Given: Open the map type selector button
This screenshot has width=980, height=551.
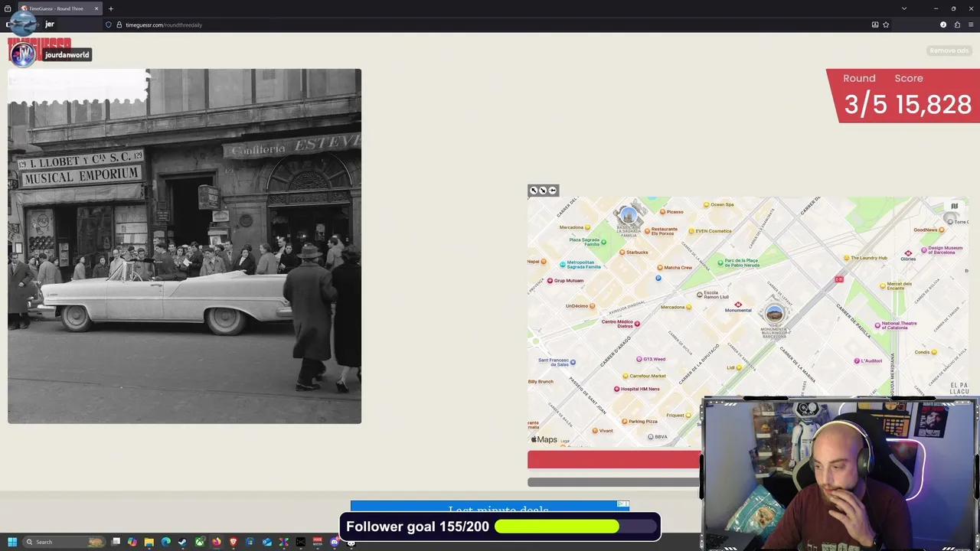Looking at the screenshot, I should (954, 207).
